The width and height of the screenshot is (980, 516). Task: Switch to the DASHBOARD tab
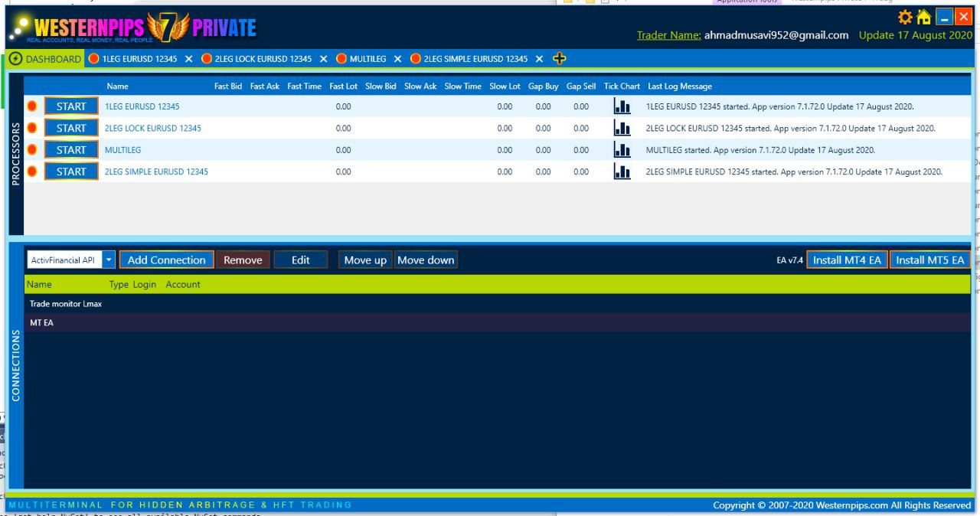click(x=45, y=59)
